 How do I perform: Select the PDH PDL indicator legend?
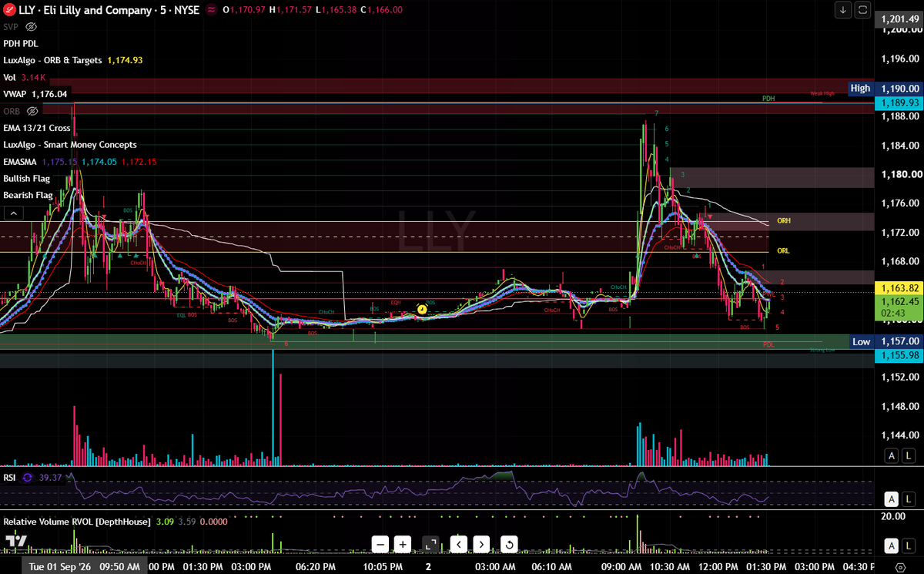[x=21, y=44]
